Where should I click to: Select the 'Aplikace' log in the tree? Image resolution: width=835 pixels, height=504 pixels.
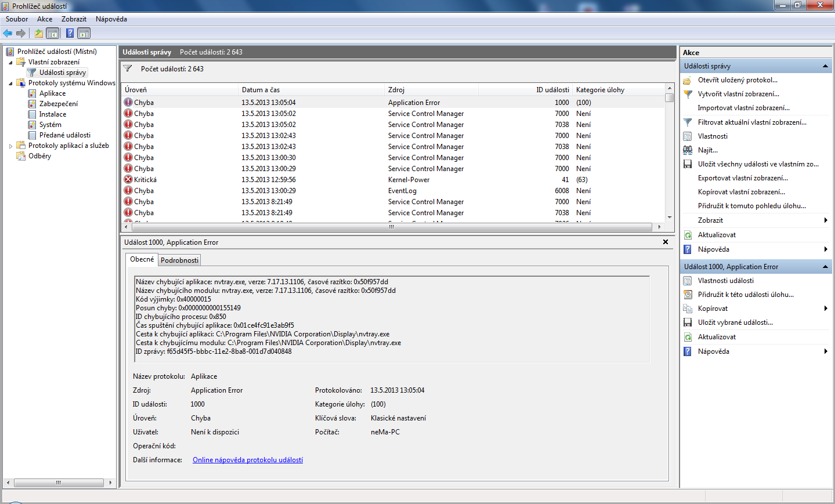(x=52, y=93)
